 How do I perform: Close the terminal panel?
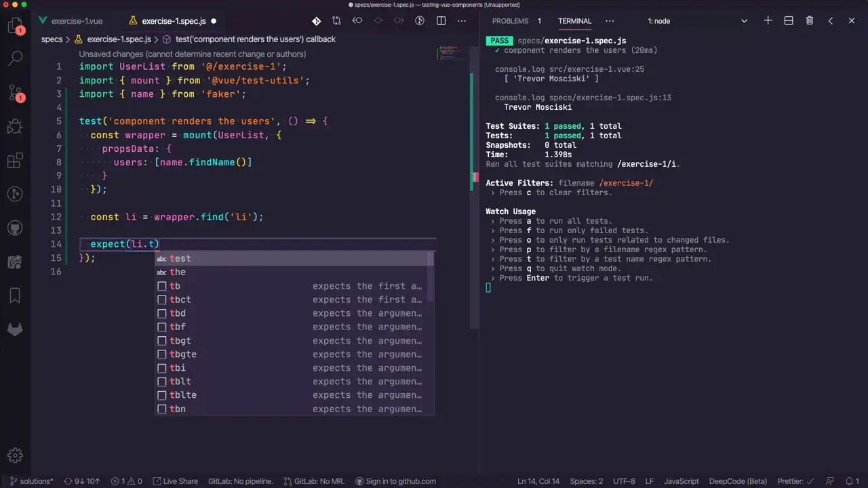[852, 21]
